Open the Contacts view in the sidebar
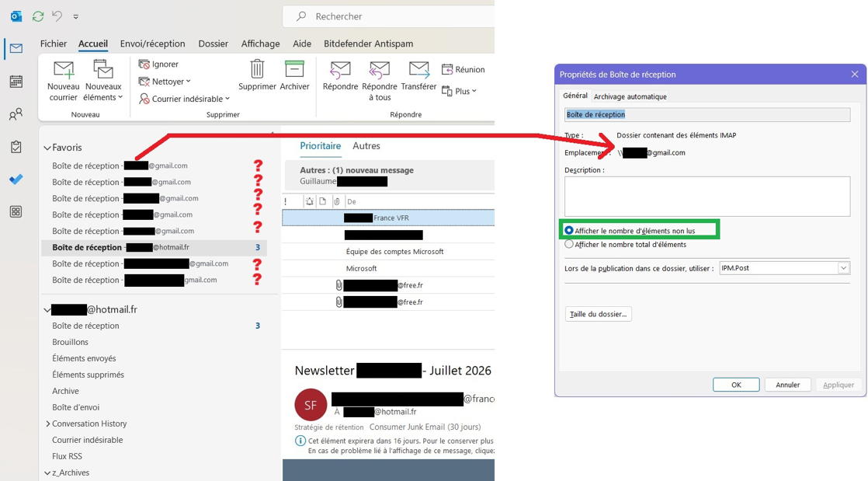Viewport: 868px width, 481px height. coord(16,114)
